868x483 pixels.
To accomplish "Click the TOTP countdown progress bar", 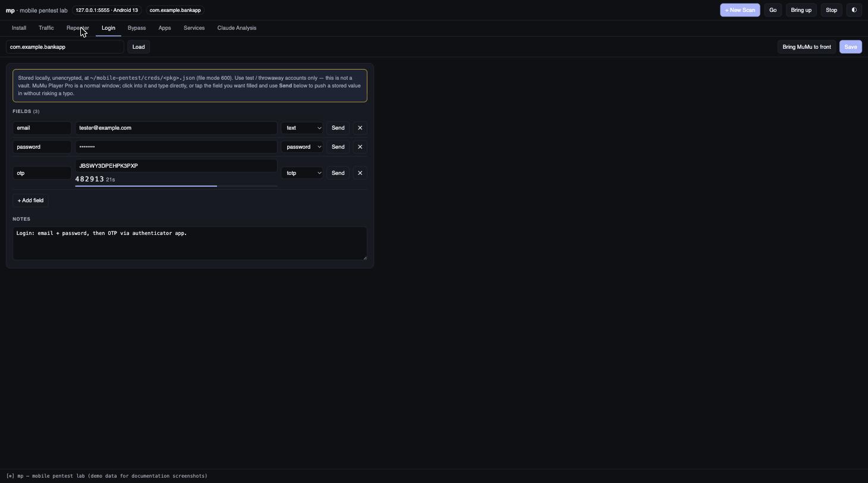I will 176,186.
